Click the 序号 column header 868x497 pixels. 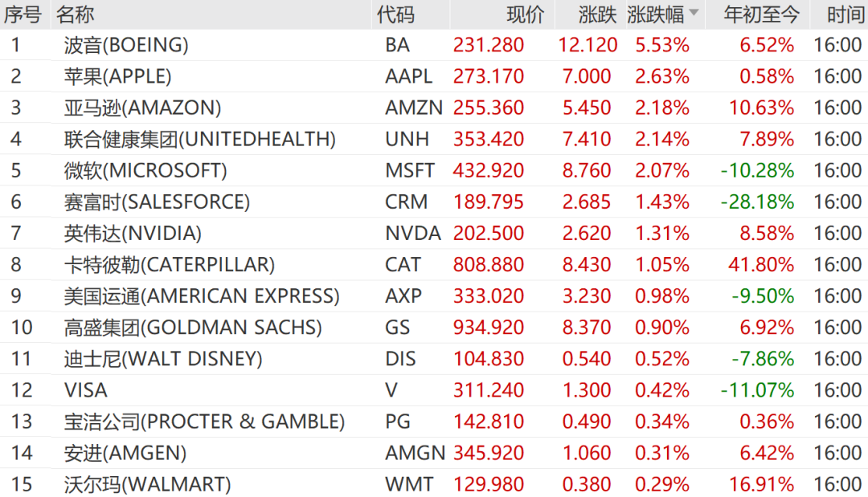pyautogui.click(x=23, y=14)
